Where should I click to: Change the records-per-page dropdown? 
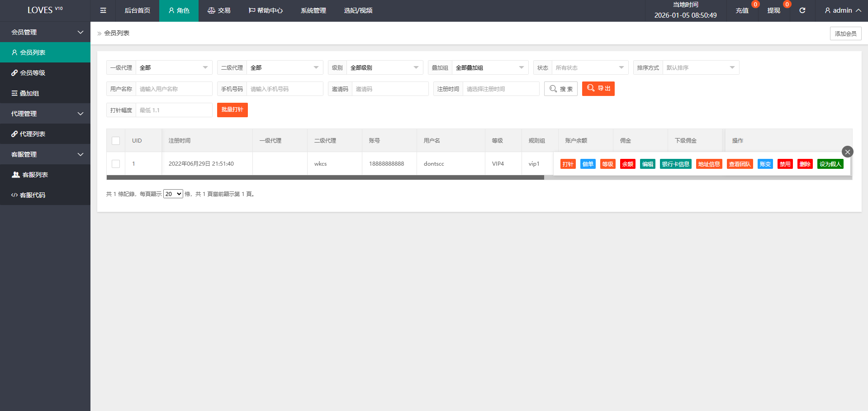pyautogui.click(x=173, y=194)
